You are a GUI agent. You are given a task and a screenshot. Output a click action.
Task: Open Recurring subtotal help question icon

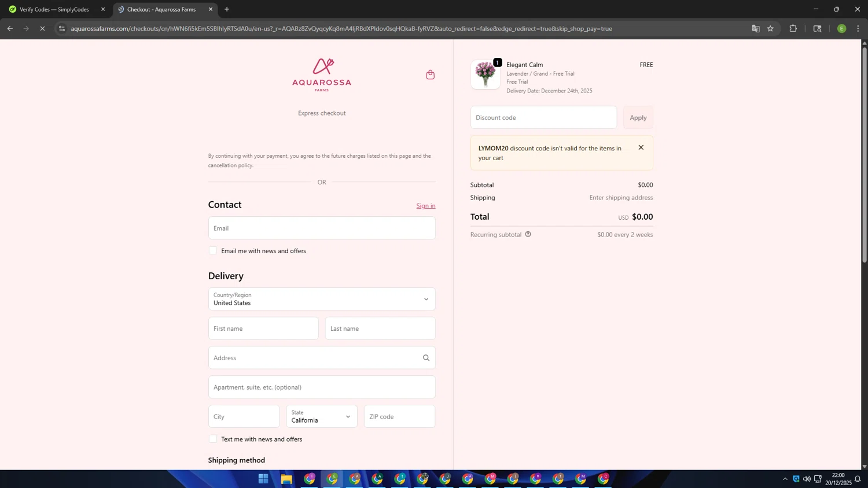click(528, 234)
